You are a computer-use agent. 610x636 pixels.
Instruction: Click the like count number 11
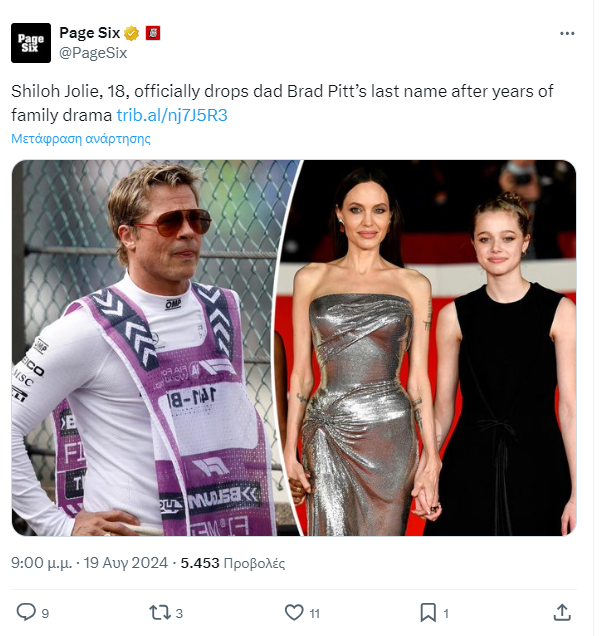click(x=314, y=612)
